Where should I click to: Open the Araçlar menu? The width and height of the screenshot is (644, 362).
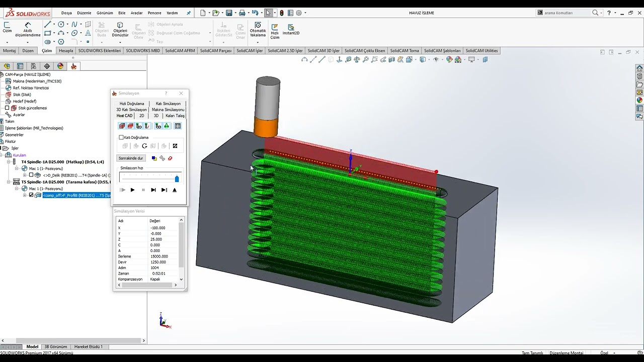coord(136,13)
